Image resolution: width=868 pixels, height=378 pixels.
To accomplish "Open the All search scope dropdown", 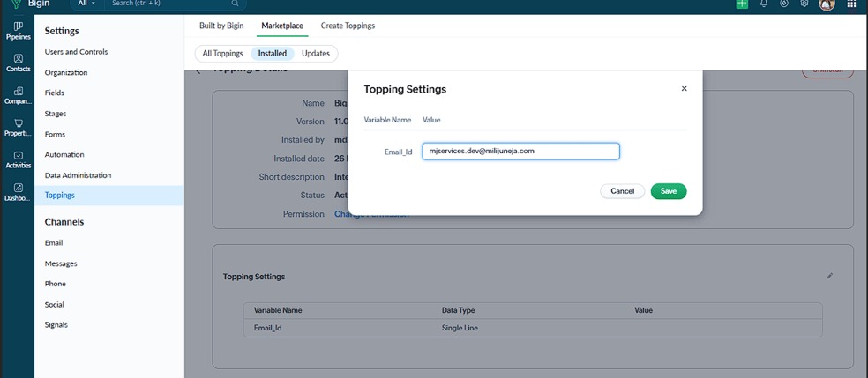I will pyautogui.click(x=87, y=4).
